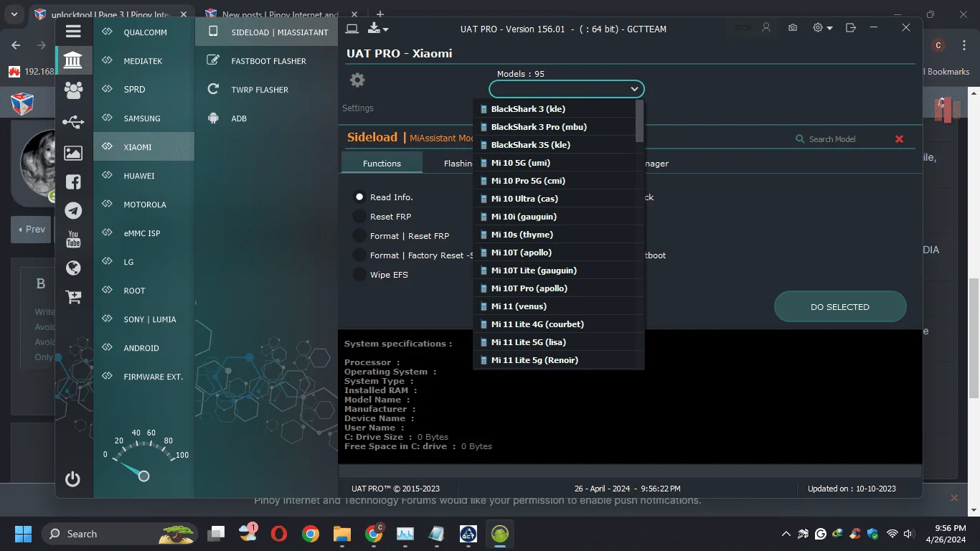The width and height of the screenshot is (980, 551).
Task: Open Opera in the Windows taskbar
Action: 279,534
